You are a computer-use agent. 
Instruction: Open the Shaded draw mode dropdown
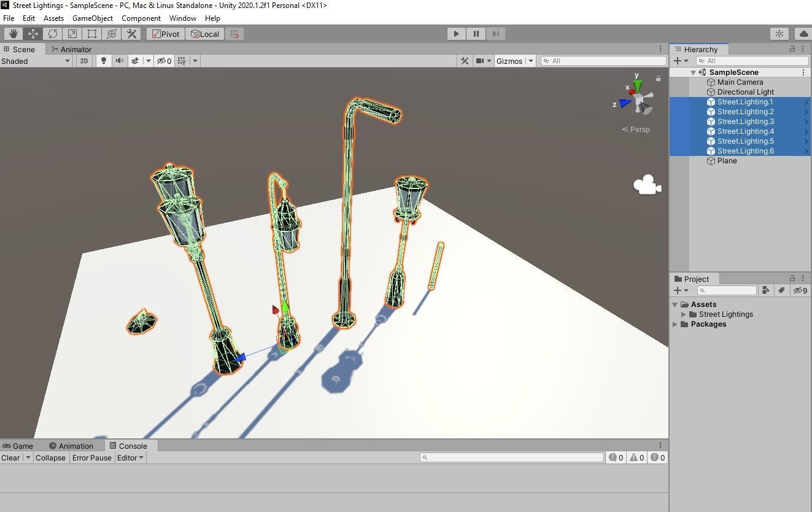click(36, 61)
